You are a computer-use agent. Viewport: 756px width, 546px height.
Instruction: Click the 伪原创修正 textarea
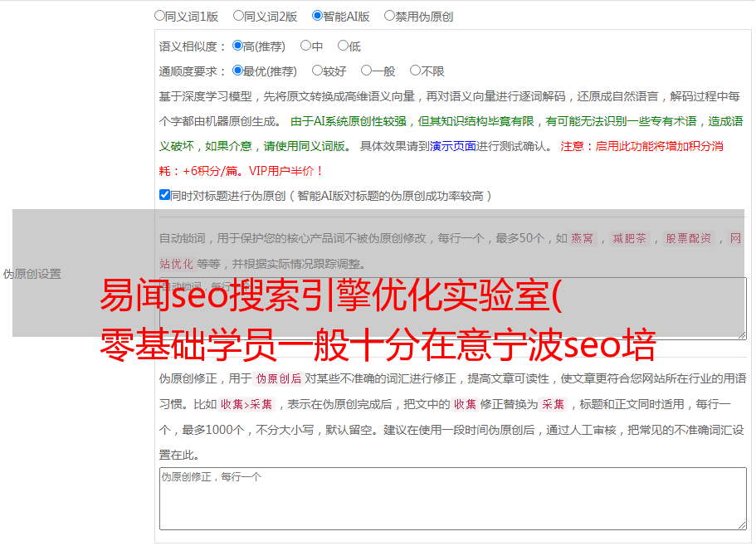453,499
